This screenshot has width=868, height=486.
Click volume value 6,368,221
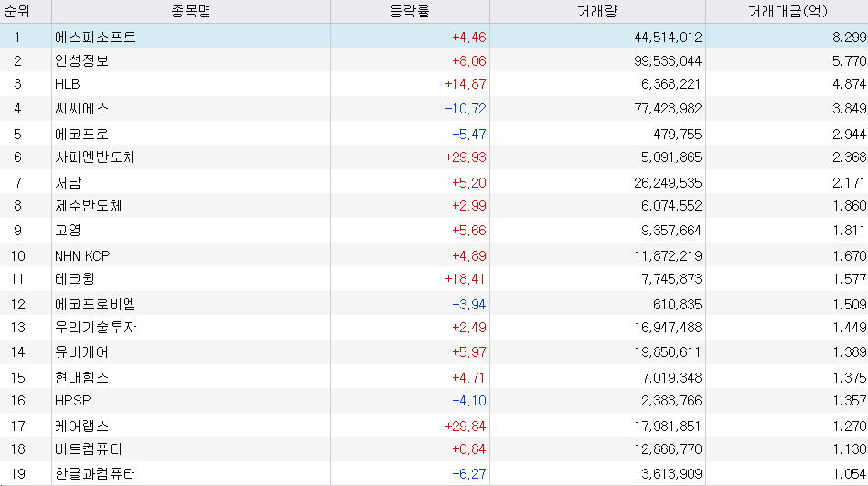(671, 83)
